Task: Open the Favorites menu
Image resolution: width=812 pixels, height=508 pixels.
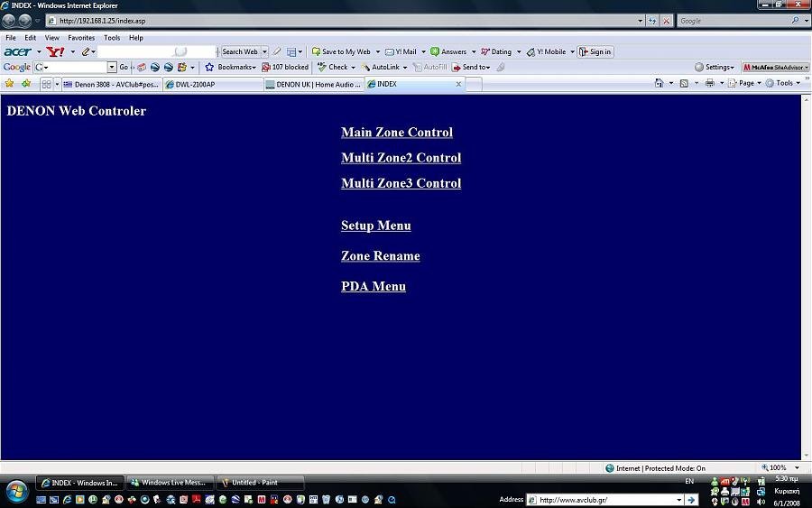Action: pos(81,38)
